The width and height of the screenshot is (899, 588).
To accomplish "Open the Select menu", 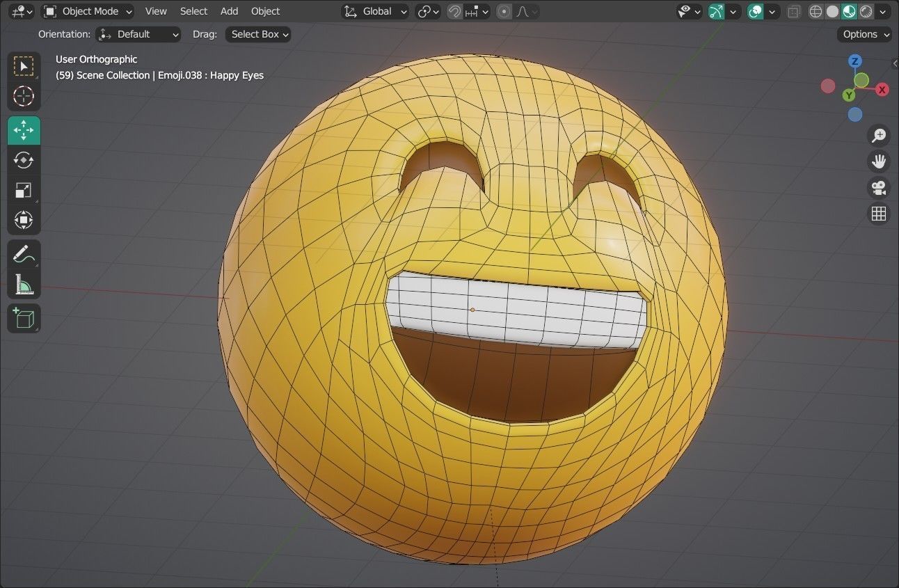I will coord(193,11).
